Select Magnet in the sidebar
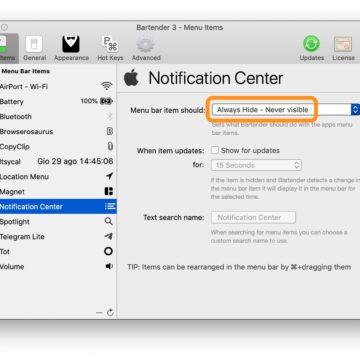This screenshot has height=360, width=360. click(57, 192)
